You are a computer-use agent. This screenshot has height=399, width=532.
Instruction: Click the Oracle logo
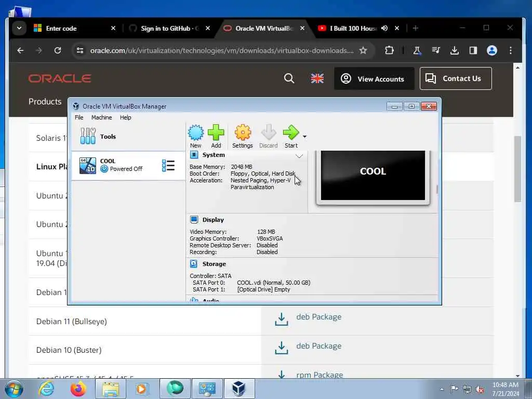(60, 78)
